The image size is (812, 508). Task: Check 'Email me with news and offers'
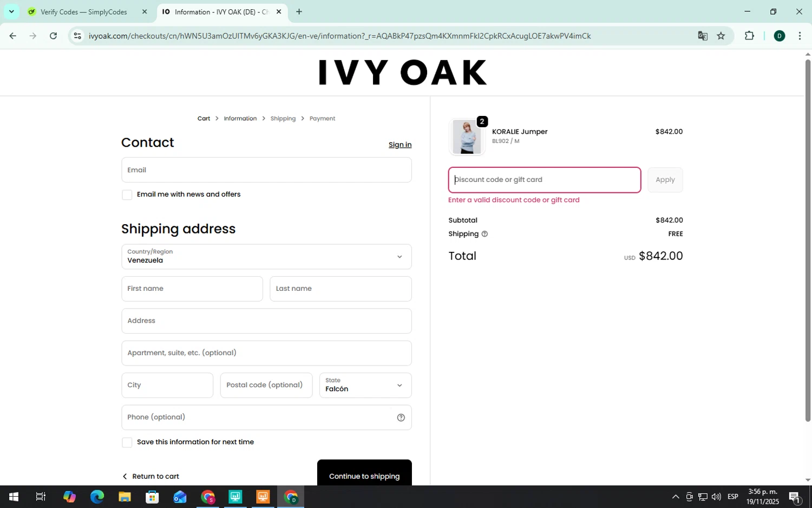tap(127, 194)
